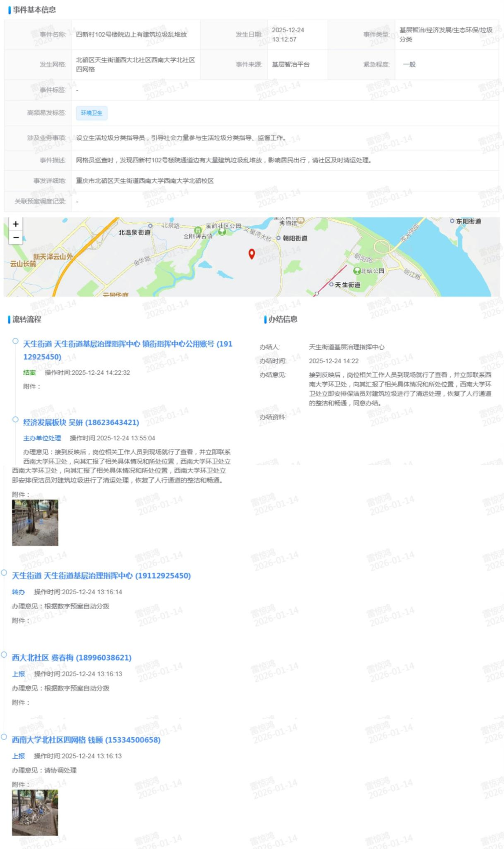The height and width of the screenshot is (849, 504).
Task: Zoom in on the map
Action: (16, 224)
